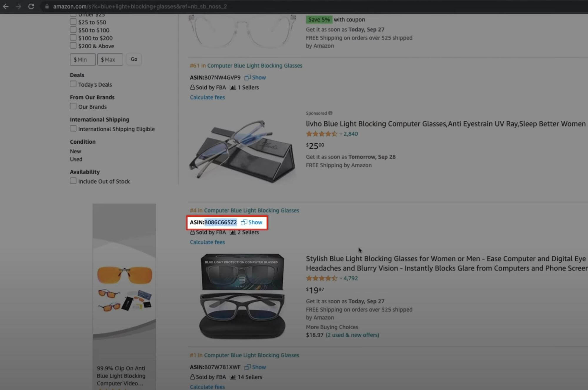
Task: Expand livho rating dropdown chevron
Action: [x=341, y=134]
